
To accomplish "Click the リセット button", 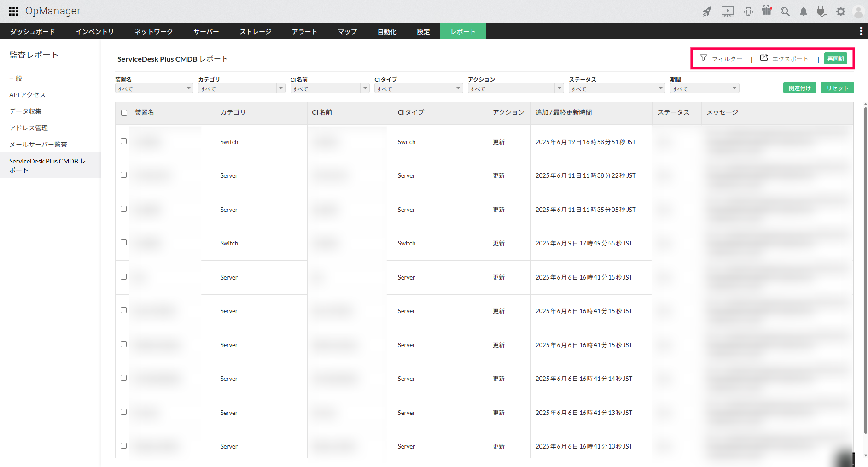I will pos(838,88).
